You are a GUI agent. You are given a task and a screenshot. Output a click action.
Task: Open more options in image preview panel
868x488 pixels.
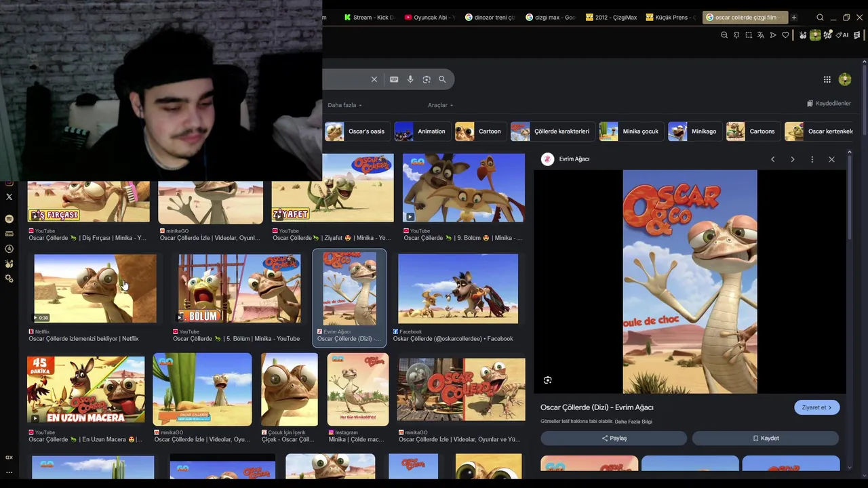(x=812, y=159)
